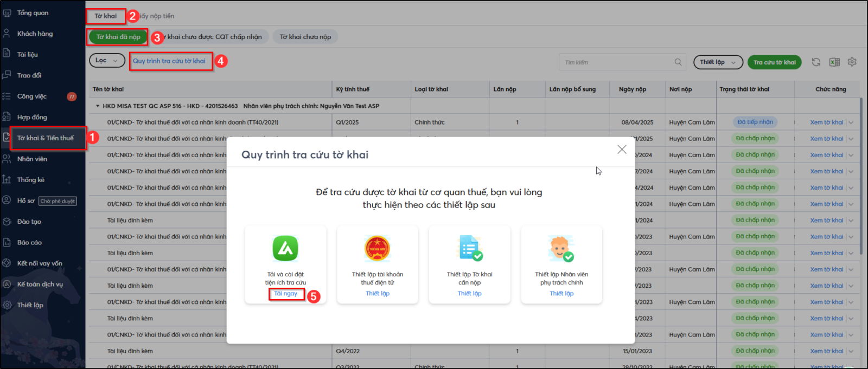Go to Thống kê section
The height and width of the screenshot is (369, 868).
[x=31, y=180]
